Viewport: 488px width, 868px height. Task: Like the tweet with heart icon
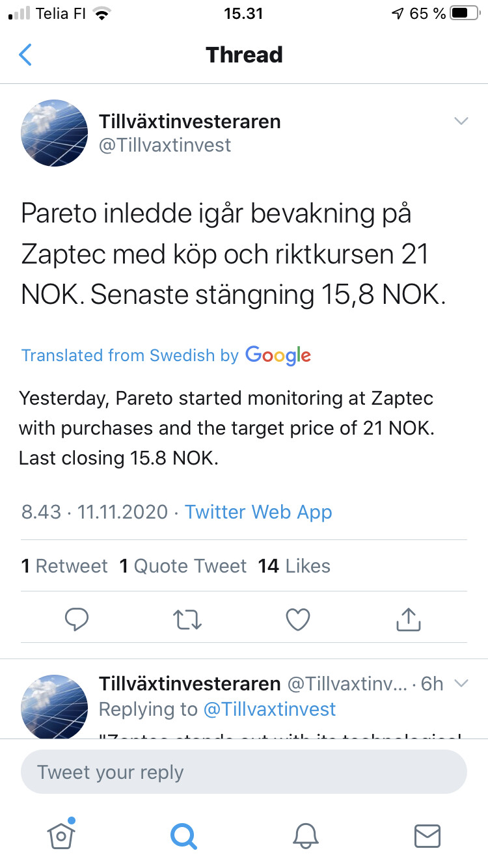(298, 619)
